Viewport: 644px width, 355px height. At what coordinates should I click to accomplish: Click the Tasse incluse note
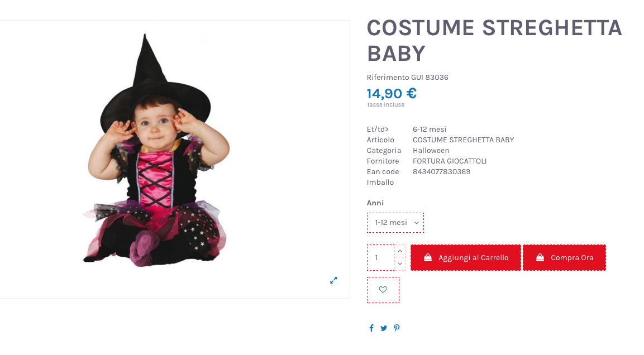tap(385, 105)
